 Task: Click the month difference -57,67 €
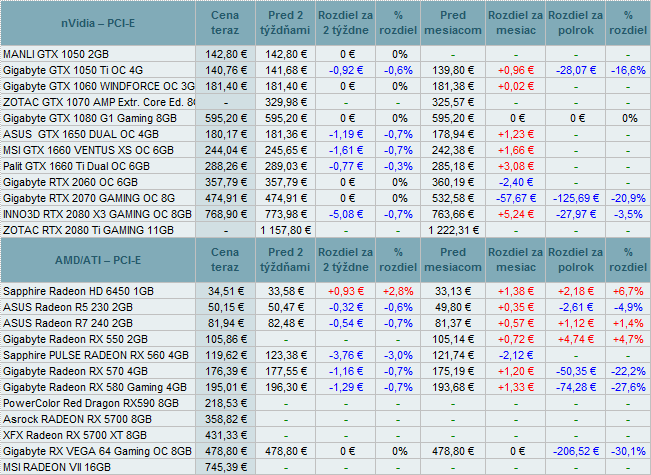[516, 198]
